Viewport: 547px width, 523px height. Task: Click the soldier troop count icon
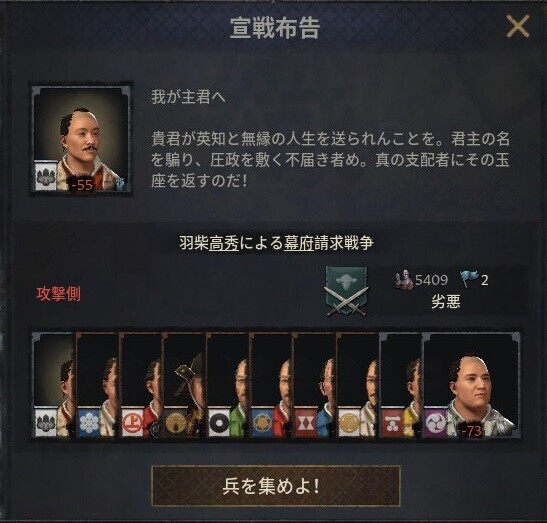click(x=404, y=280)
